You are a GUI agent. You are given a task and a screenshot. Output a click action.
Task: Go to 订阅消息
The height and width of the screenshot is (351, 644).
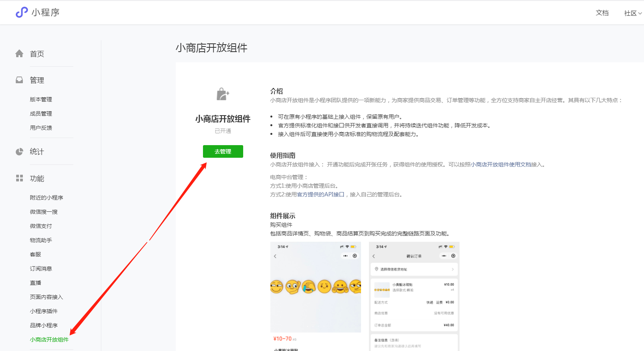[41, 269]
